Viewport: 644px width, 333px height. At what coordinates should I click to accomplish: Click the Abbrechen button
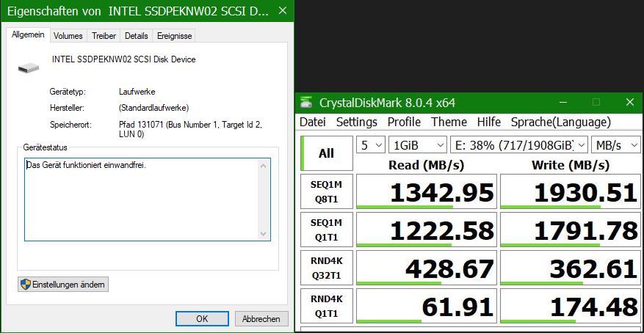(x=261, y=318)
